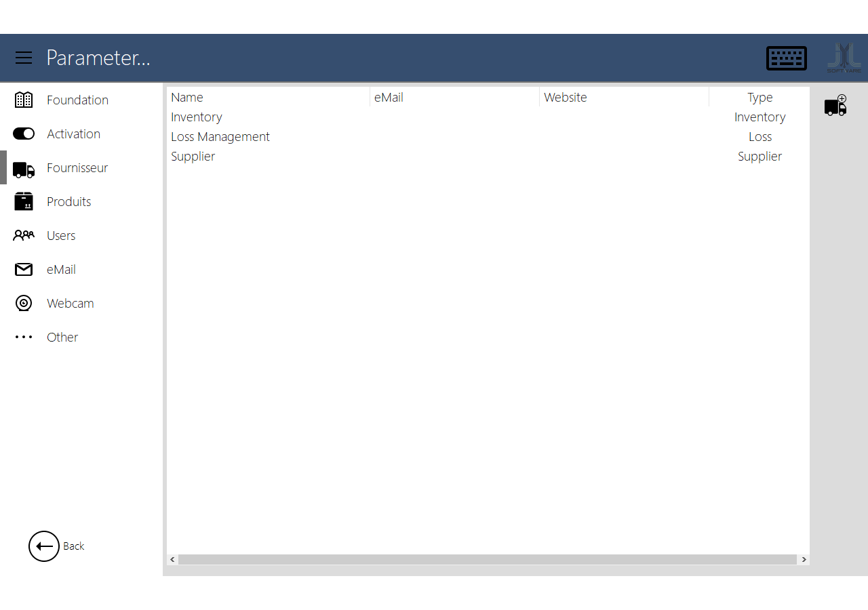Click the Activation toggle icon
The height and width of the screenshot is (610, 868).
tap(24, 134)
